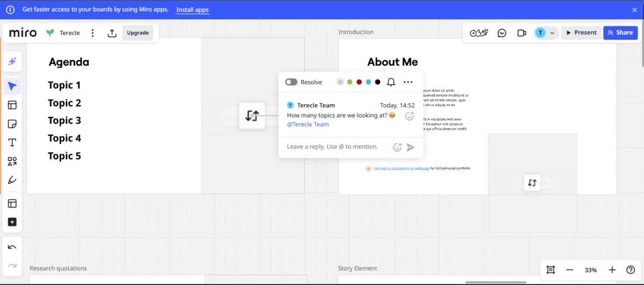
Task: Click Story Element frame label
Action: pyautogui.click(x=357, y=268)
